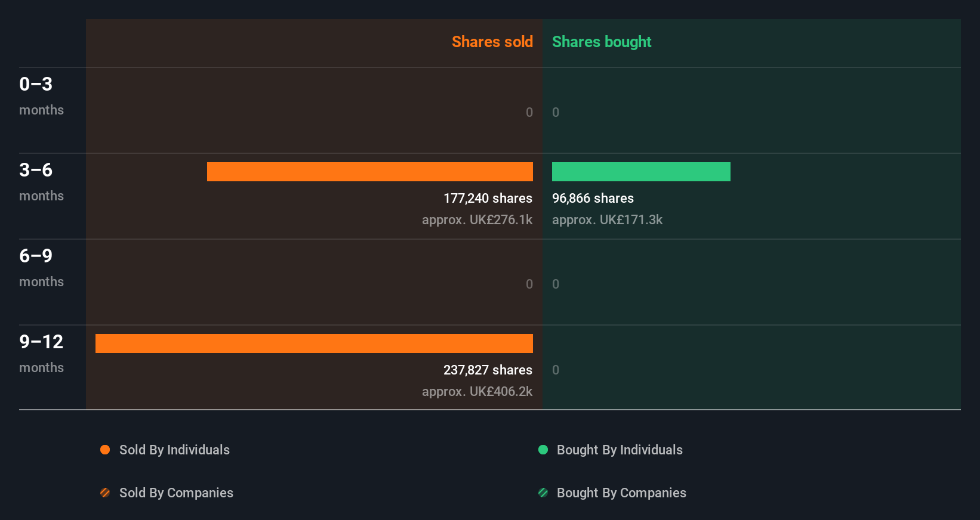This screenshot has height=520, width=980.
Task: Click the Shares bought column header
Action: pos(602,42)
